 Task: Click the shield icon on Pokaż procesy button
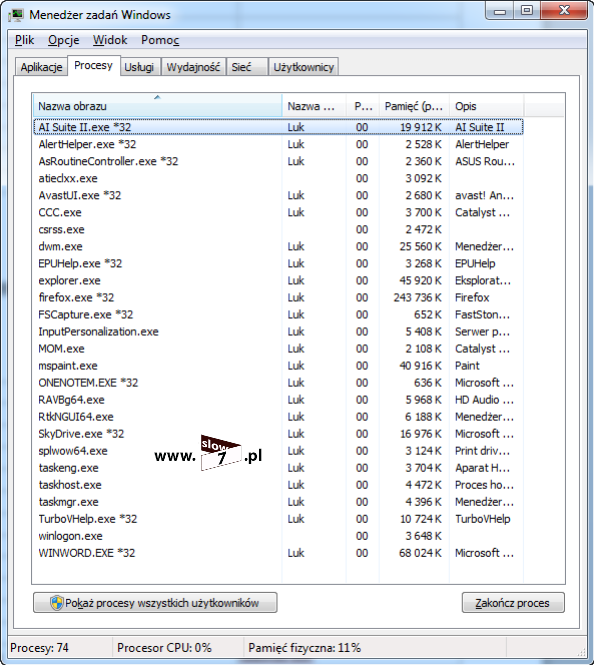(57, 603)
